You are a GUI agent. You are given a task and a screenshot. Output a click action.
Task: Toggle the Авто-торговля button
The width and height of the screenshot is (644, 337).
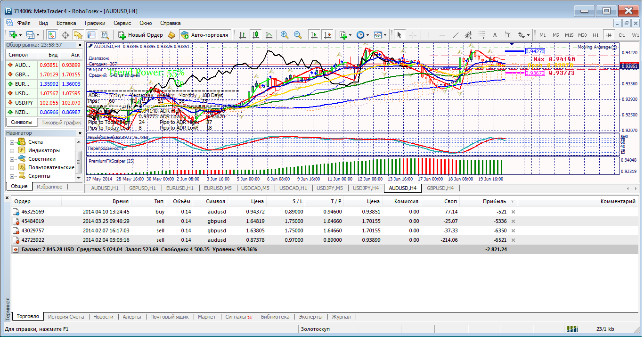(x=204, y=35)
